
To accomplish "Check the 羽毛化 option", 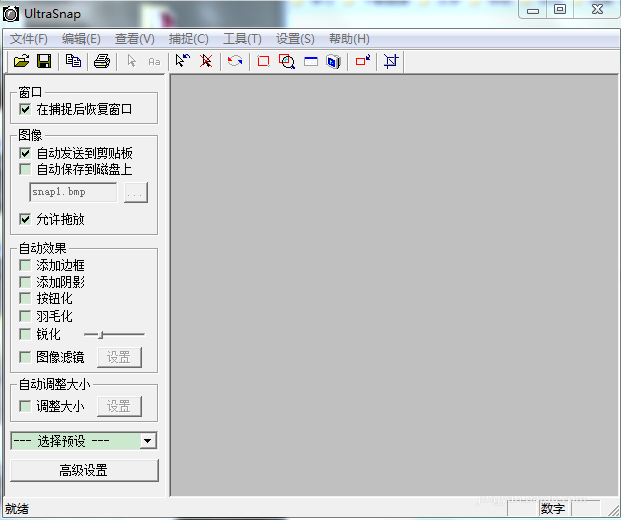I will tap(25, 316).
